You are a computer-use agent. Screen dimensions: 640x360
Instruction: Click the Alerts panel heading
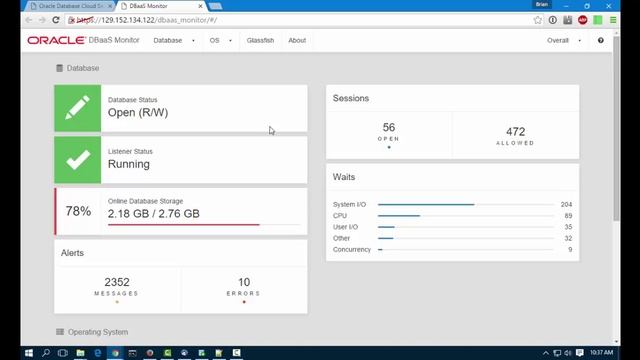[72, 253]
